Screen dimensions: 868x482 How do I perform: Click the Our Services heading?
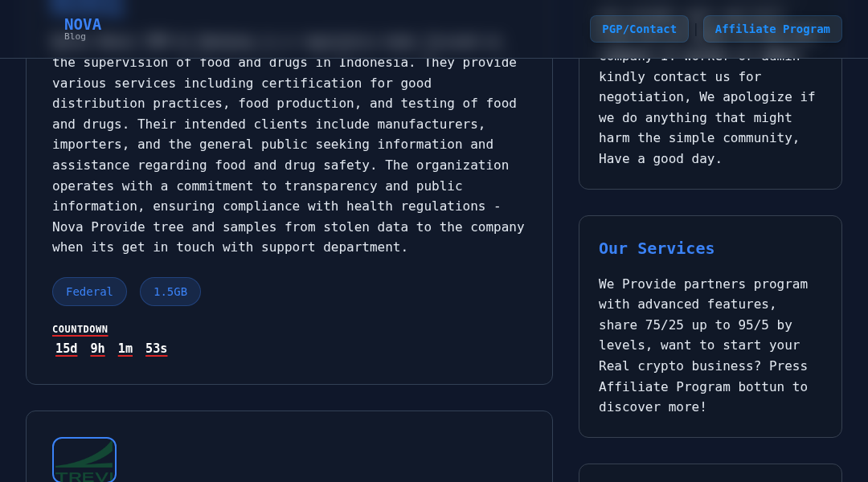657,248
